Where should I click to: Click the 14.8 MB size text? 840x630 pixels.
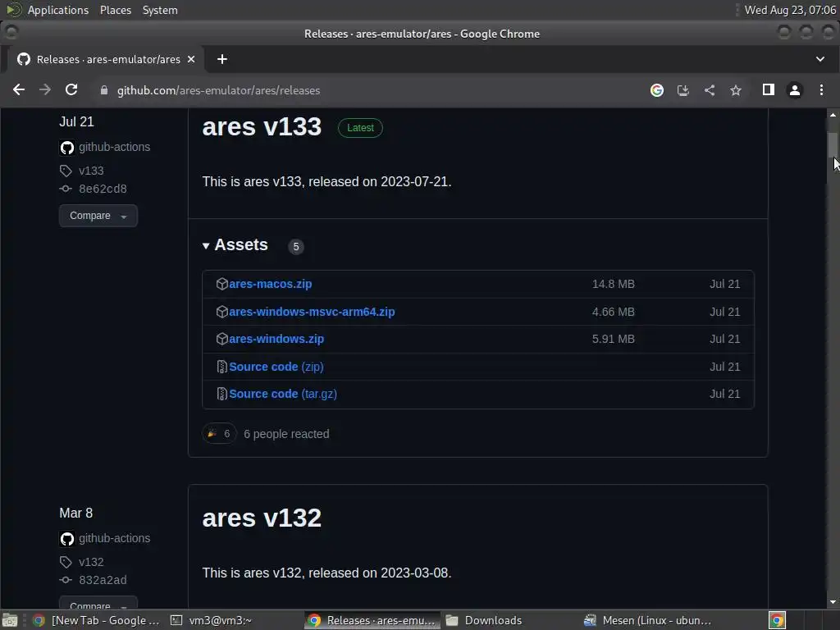[614, 284]
